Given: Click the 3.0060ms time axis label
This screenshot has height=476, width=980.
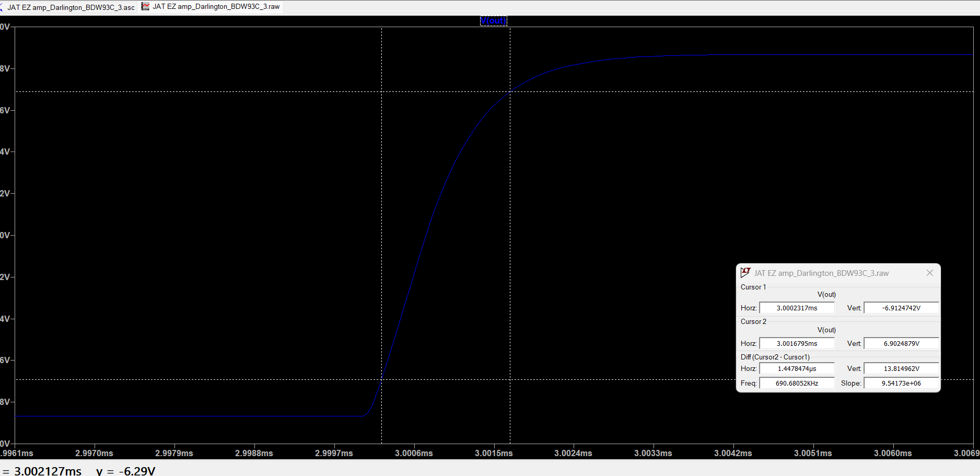Looking at the screenshot, I should (893, 453).
